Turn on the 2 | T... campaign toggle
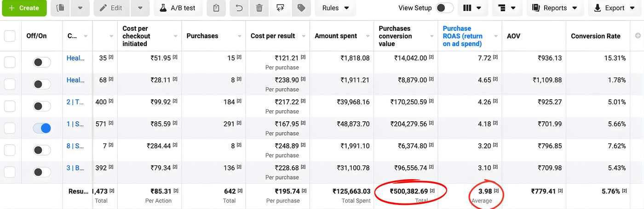Image resolution: width=644 pixels, height=209 pixels. click(x=42, y=106)
